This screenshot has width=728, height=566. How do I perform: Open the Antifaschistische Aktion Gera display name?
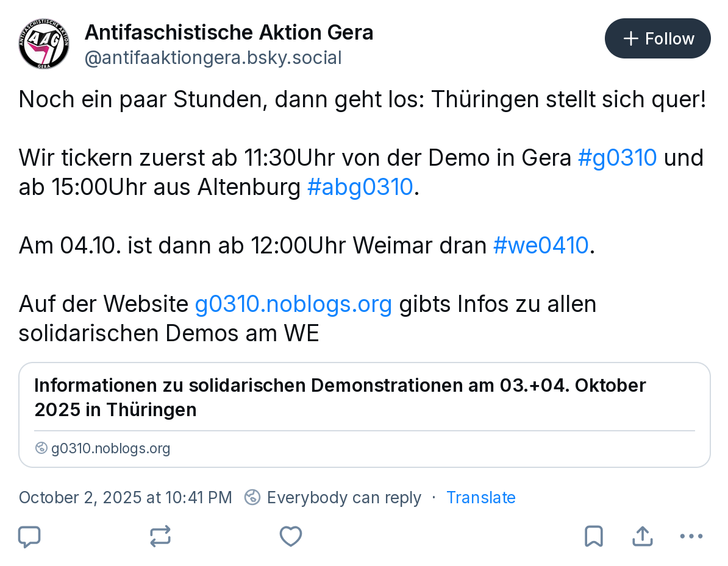(229, 32)
